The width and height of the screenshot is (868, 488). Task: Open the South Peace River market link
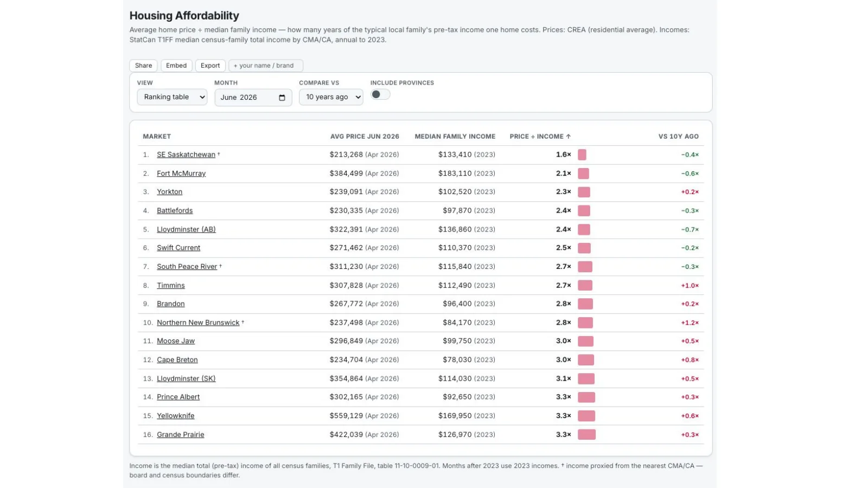[187, 267]
